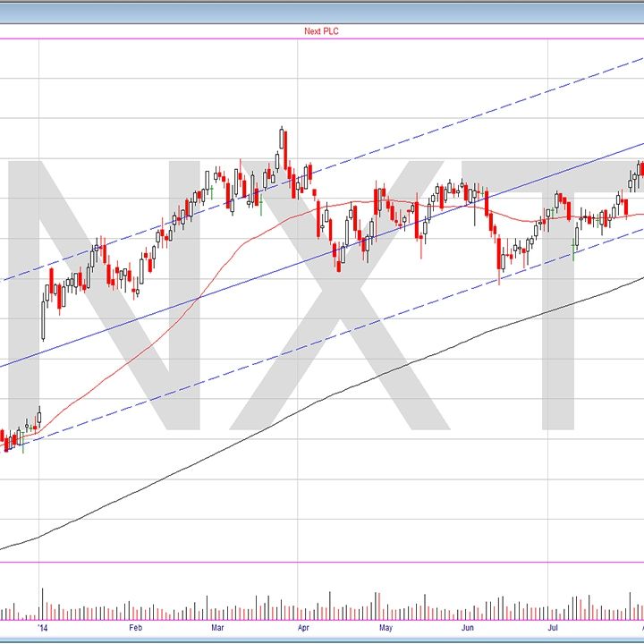Click the Jul label on the date axis
644x644 pixels.
pos(555,628)
